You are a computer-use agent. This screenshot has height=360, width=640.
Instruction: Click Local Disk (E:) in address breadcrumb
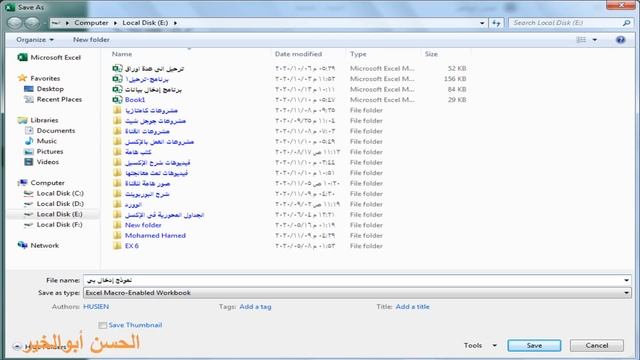(145, 23)
